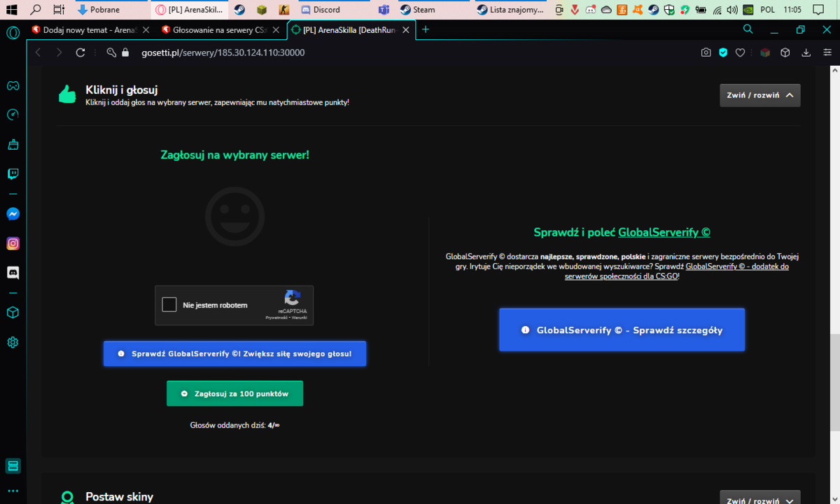This screenshot has height=504, width=840.
Task: Open Messenger in the sidebar
Action: click(13, 214)
